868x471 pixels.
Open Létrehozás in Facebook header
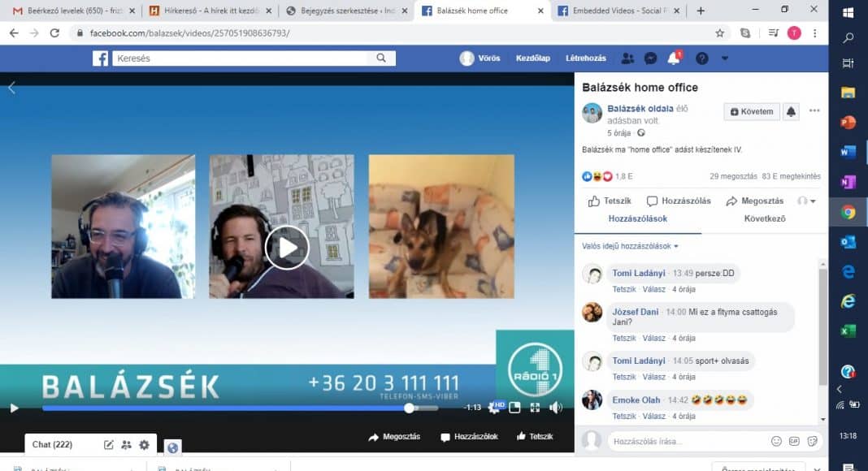point(586,58)
